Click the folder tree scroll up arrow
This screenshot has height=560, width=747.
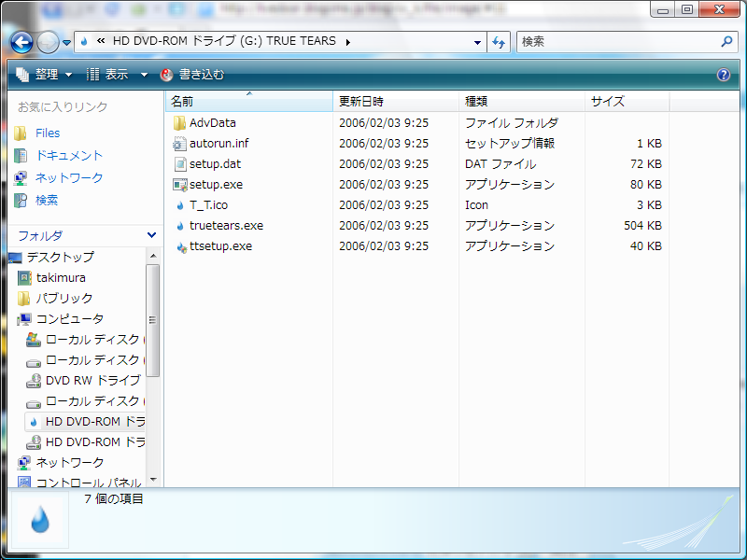pyautogui.click(x=153, y=256)
